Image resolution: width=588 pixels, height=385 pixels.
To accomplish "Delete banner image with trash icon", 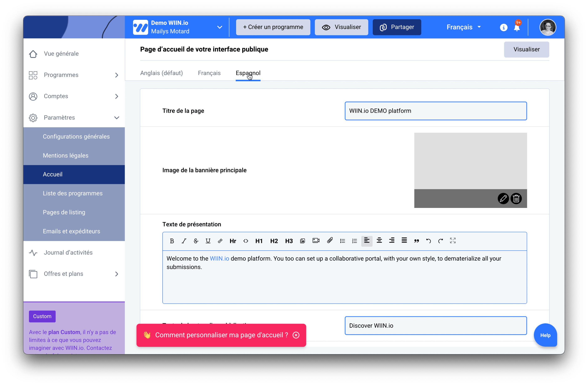I will tap(516, 199).
